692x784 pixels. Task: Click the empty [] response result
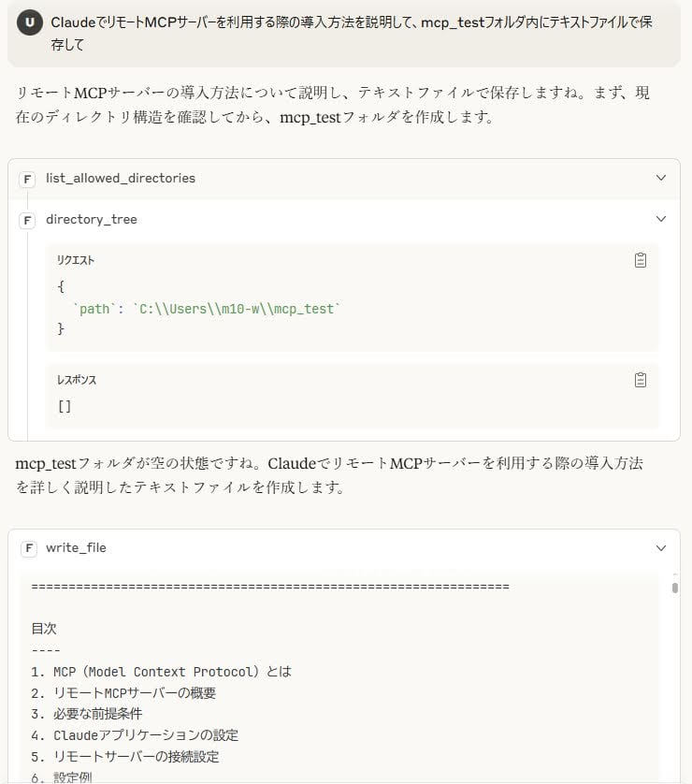[65, 406]
